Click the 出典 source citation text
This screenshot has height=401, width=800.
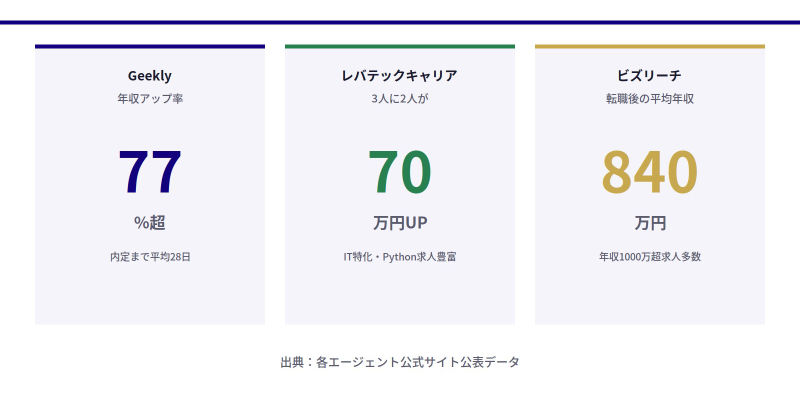400,362
